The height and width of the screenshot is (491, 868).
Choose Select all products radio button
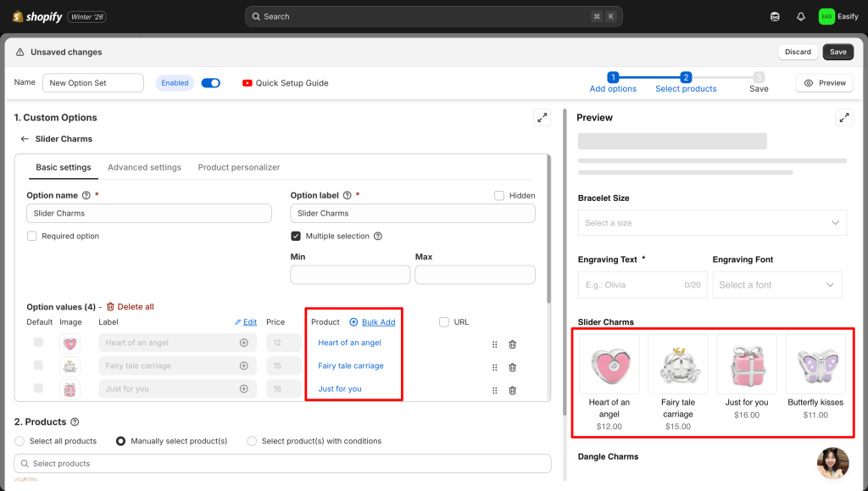(x=20, y=441)
